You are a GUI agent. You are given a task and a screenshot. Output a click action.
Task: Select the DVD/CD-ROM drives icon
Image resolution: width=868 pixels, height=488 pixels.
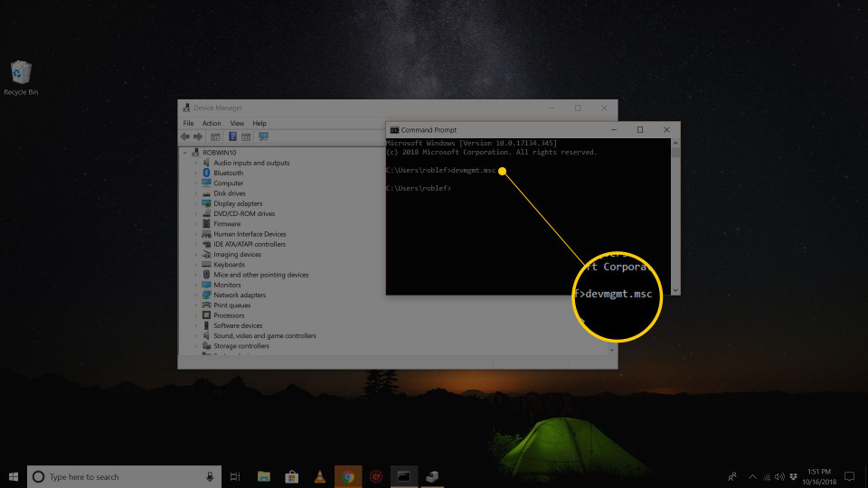(x=206, y=213)
